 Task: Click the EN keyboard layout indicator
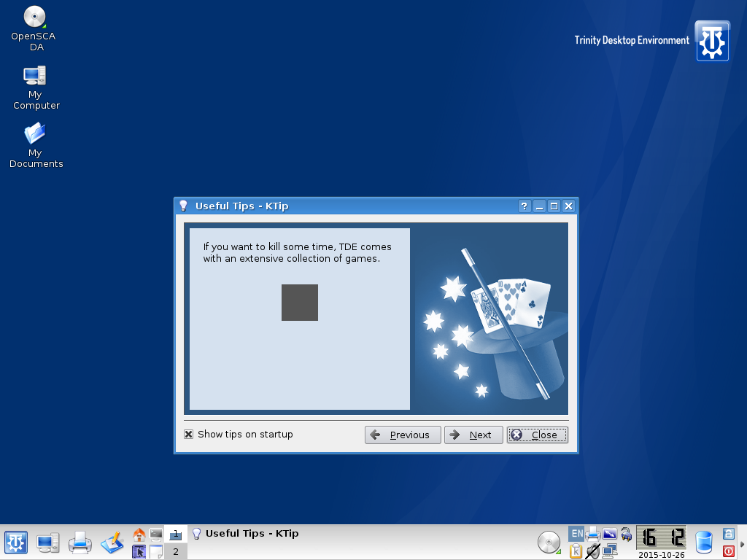coord(576,534)
